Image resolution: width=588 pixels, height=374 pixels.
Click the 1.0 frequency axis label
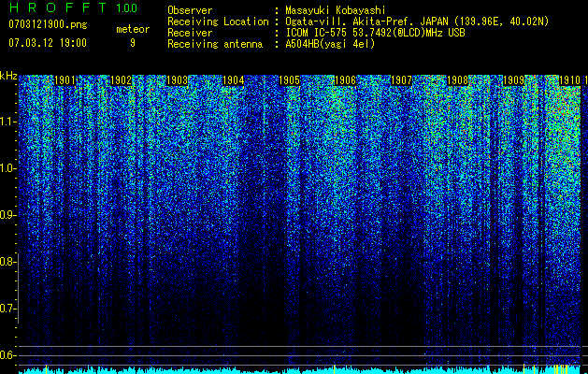click(x=7, y=168)
